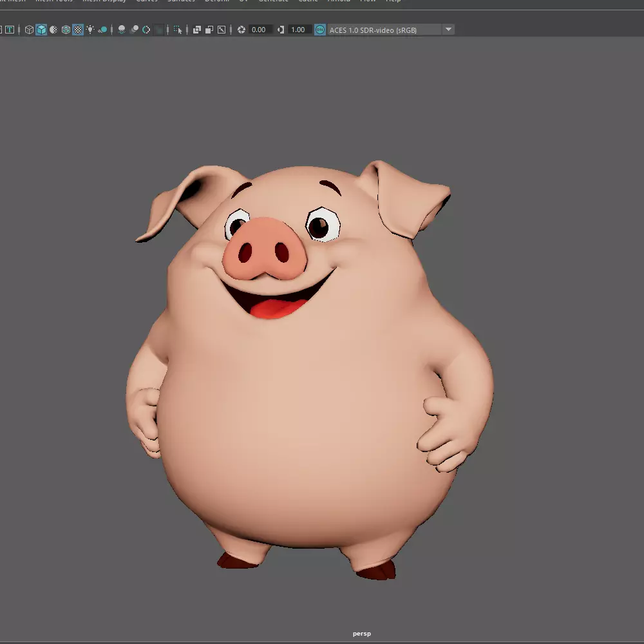The height and width of the screenshot is (644, 644).
Task: Switch viewport to Wireframe display
Action: (x=29, y=30)
